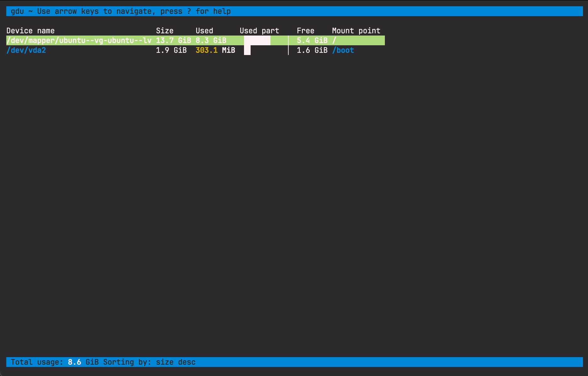The width and height of the screenshot is (588, 376).
Task: Click the Total usage value 8.6 GiB
Action: point(83,362)
